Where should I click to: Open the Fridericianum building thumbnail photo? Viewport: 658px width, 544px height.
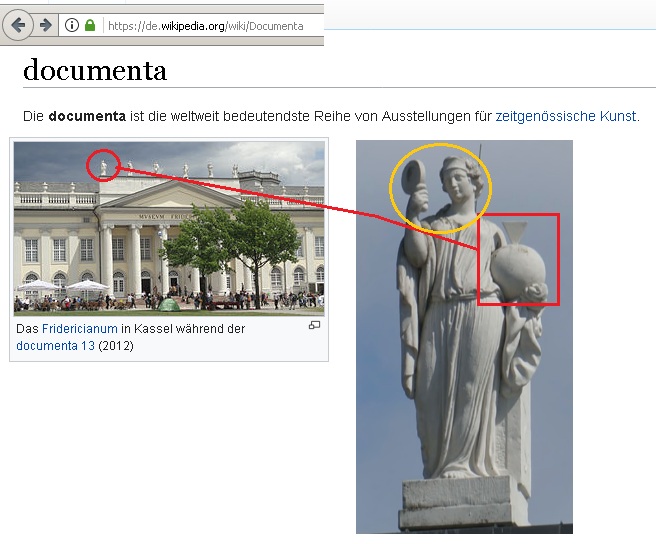tap(169, 228)
